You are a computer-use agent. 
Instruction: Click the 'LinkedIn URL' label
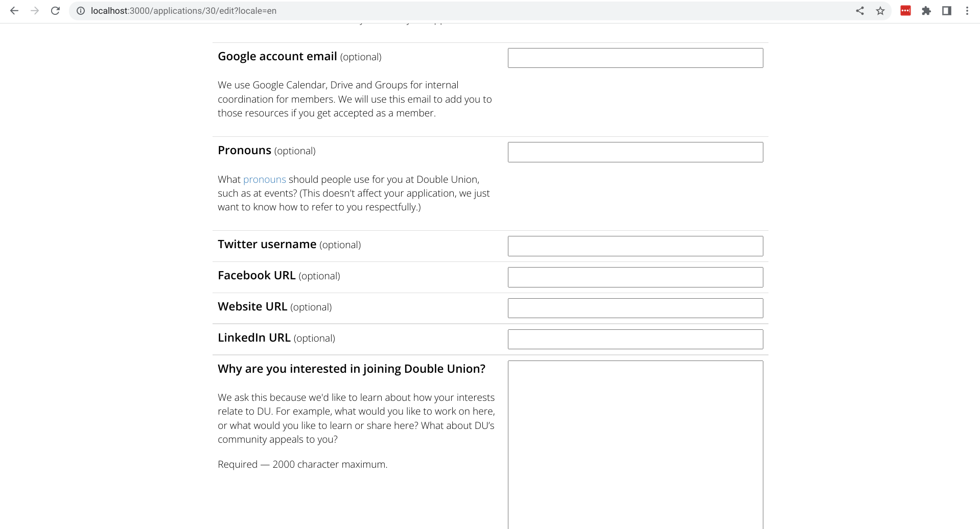tap(254, 338)
